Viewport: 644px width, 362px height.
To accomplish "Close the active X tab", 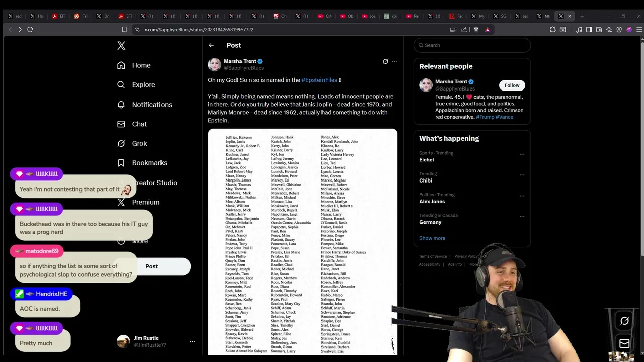I will 570,16.
